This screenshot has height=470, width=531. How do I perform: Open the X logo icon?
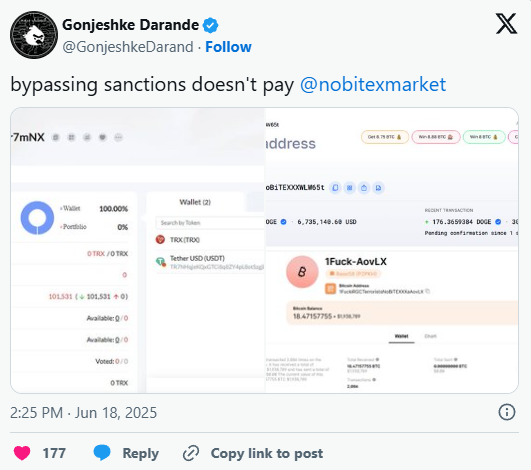pyautogui.click(x=506, y=24)
